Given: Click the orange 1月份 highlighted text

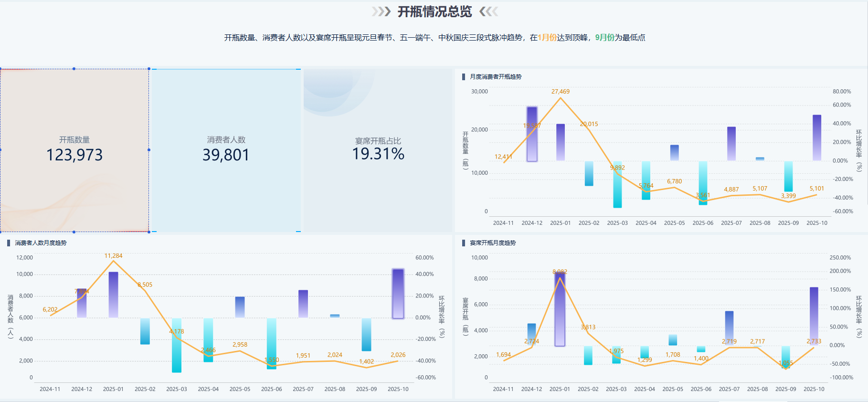Looking at the screenshot, I should point(547,38).
